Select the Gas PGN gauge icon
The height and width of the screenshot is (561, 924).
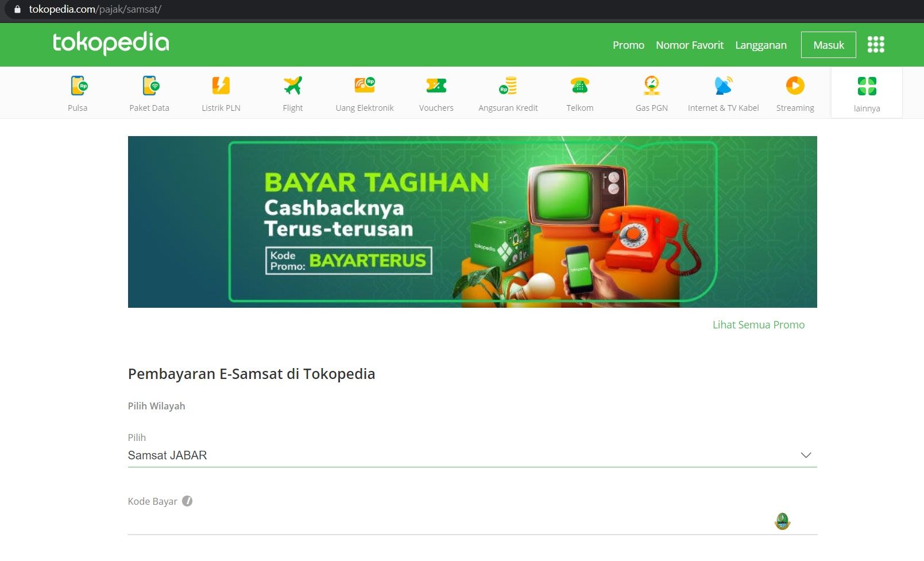(652, 86)
